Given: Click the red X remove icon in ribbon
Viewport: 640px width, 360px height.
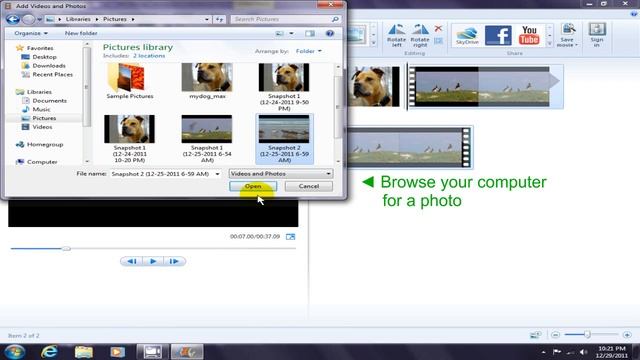Looking at the screenshot, I should coord(438,29).
